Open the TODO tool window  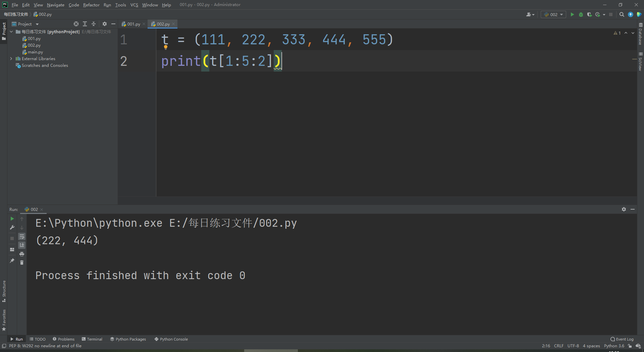pyautogui.click(x=38, y=339)
